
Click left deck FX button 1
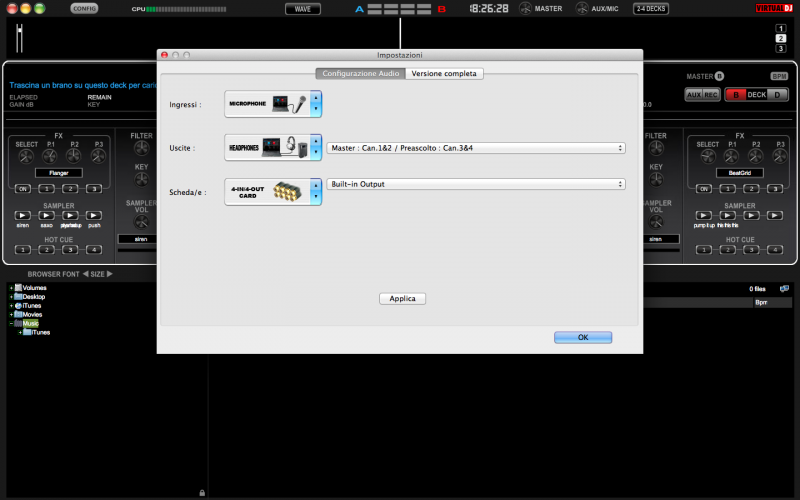click(x=46, y=189)
